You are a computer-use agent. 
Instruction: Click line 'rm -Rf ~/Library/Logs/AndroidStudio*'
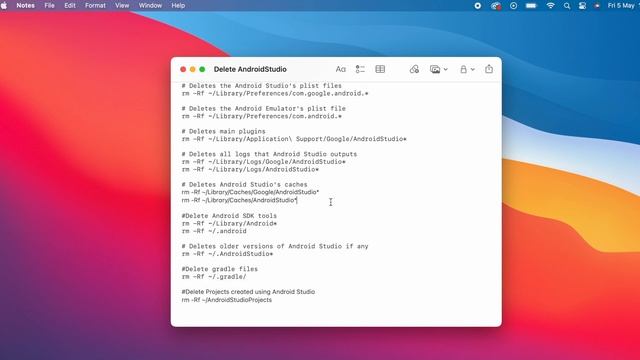click(x=250, y=169)
